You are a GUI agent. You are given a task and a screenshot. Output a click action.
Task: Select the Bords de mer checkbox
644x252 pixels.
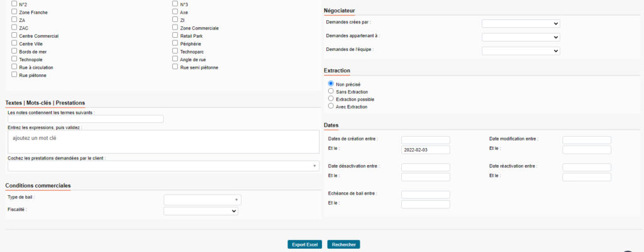click(14, 52)
